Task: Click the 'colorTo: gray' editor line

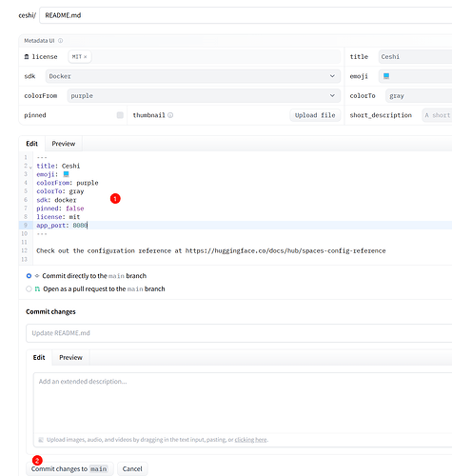Action: click(x=60, y=191)
